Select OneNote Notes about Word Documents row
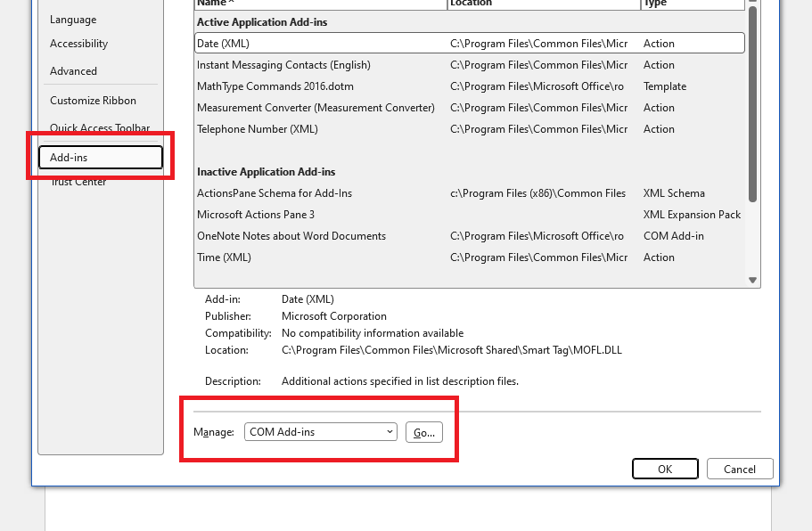The width and height of the screenshot is (812, 531). click(470, 236)
